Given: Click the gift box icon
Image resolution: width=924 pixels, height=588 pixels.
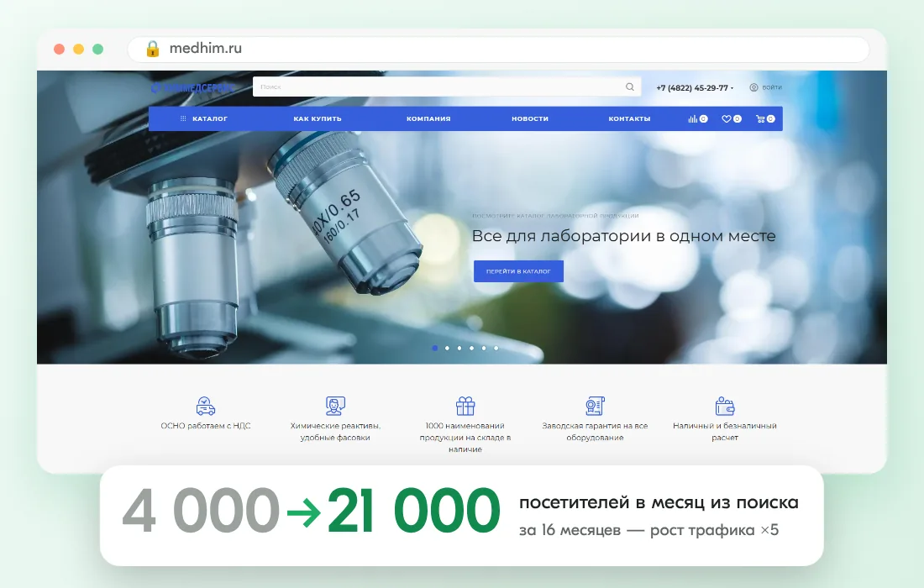Looking at the screenshot, I should pyautogui.click(x=465, y=406).
